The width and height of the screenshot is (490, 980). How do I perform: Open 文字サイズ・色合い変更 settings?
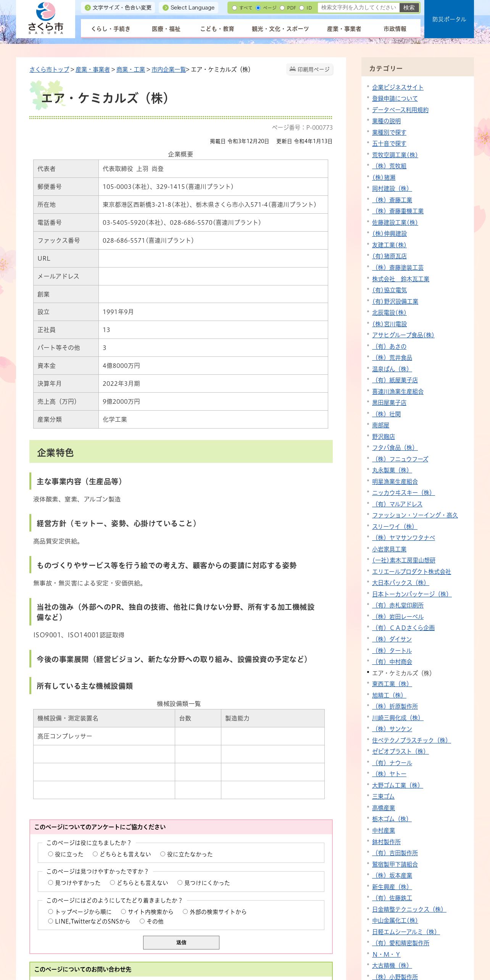coord(118,8)
